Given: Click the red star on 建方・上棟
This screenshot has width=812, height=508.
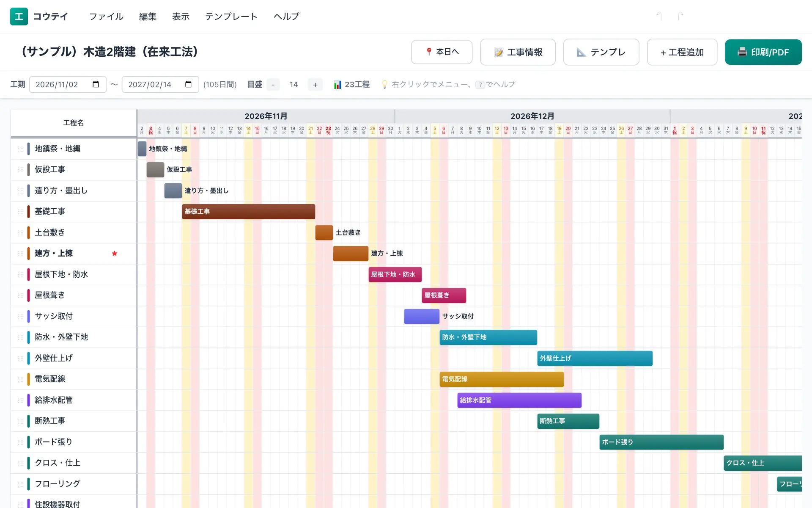Looking at the screenshot, I should point(114,253).
